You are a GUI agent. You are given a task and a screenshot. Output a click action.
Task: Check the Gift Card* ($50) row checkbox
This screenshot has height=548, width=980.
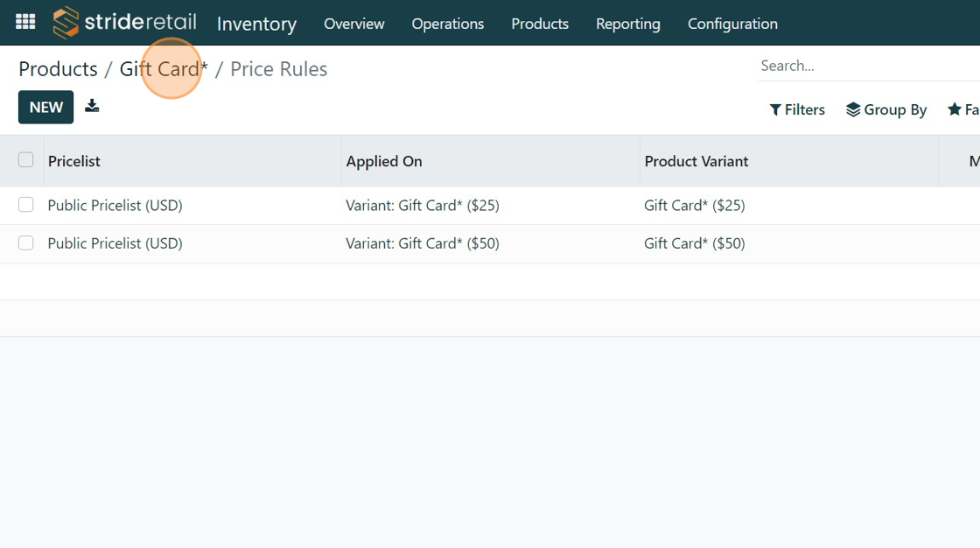(26, 243)
